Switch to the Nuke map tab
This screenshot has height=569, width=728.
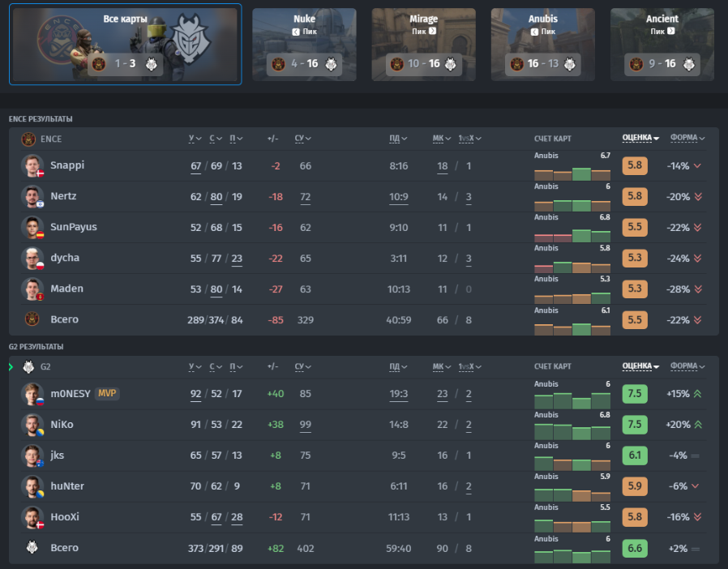click(304, 45)
